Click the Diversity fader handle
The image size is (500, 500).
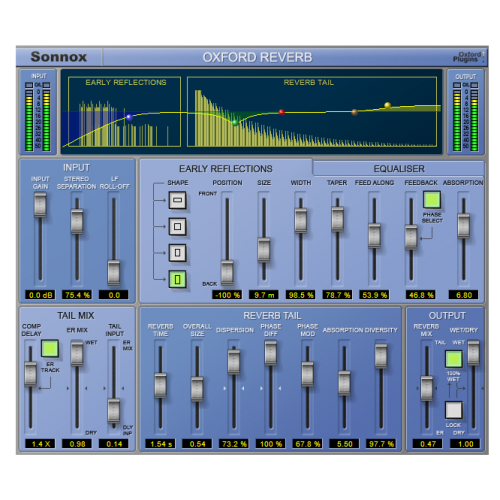pos(381,356)
